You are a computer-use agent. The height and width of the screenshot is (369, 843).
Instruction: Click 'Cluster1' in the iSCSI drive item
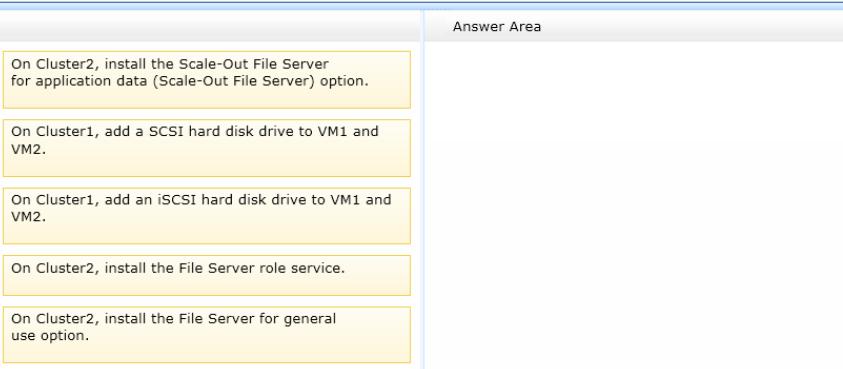tap(67, 200)
